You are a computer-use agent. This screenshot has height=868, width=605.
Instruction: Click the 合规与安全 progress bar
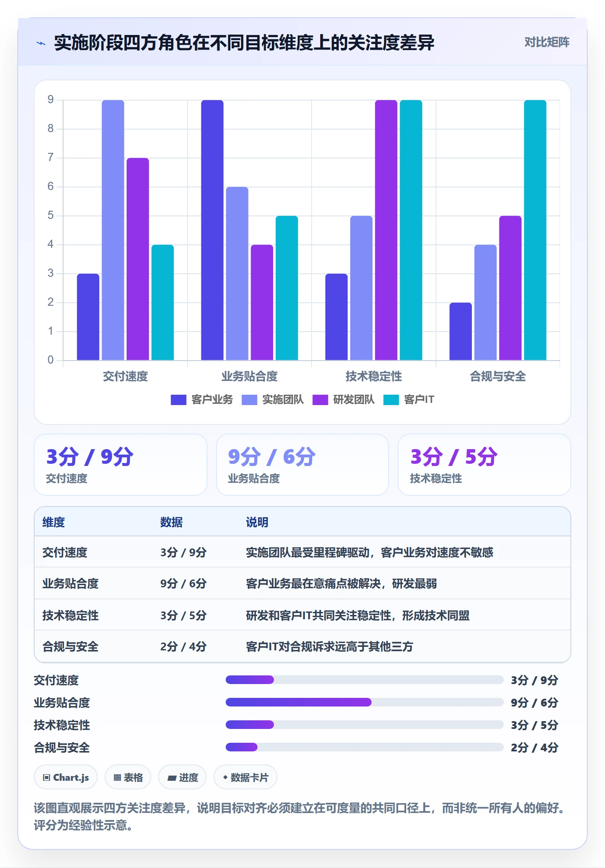364,747
